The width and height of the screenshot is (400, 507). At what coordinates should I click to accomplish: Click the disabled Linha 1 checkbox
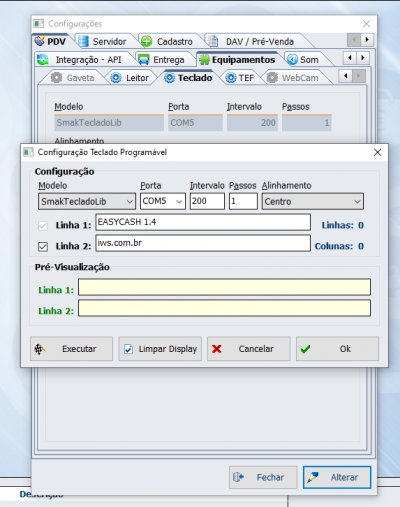tap(43, 226)
